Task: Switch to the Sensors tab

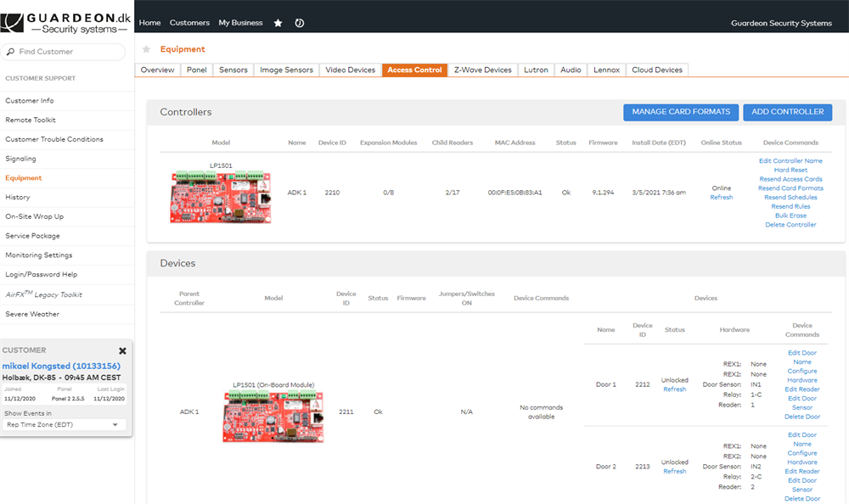Action: [233, 70]
